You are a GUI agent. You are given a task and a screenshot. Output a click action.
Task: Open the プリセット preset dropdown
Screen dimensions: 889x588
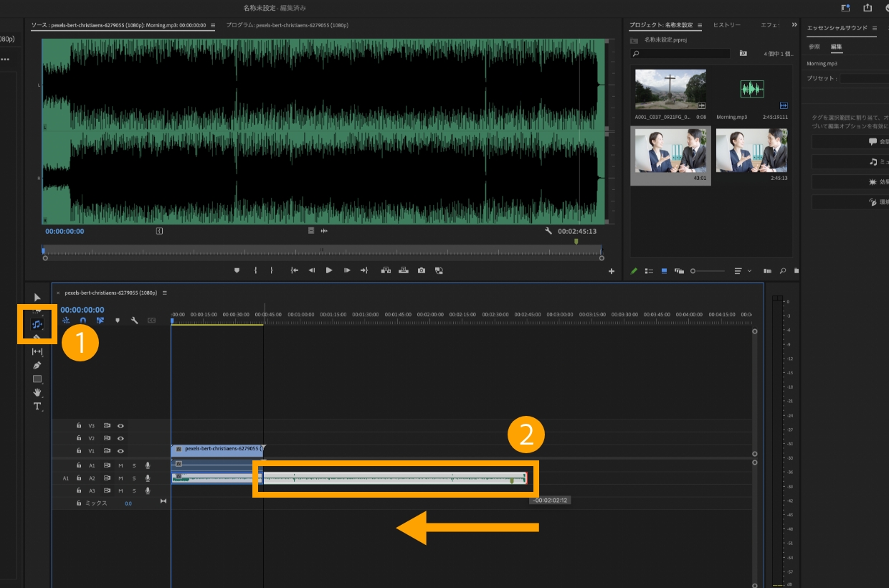pos(865,78)
